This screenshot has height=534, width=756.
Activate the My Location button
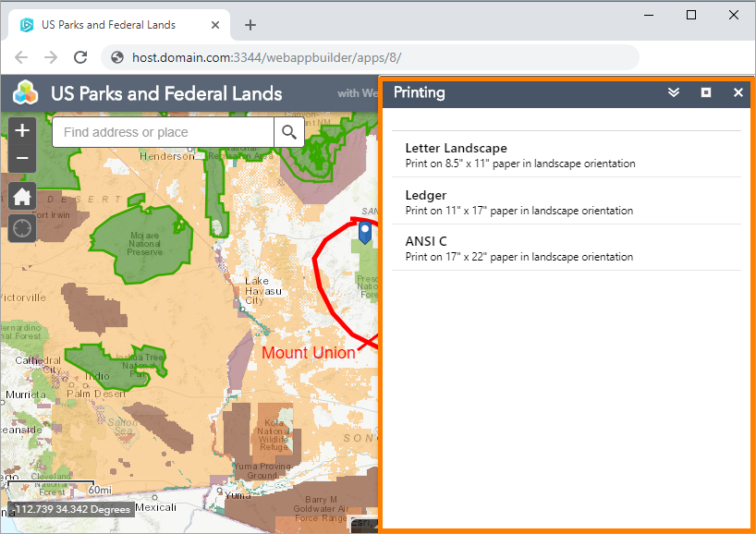[x=22, y=226]
